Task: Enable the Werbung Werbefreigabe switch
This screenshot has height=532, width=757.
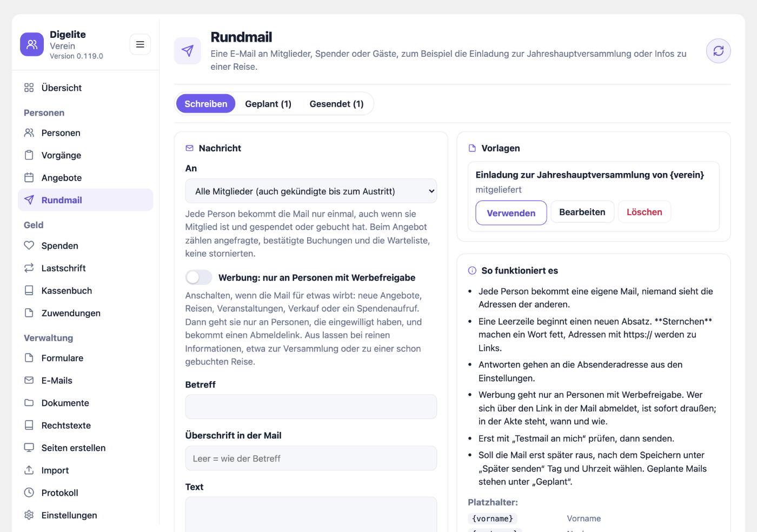Action: click(198, 277)
